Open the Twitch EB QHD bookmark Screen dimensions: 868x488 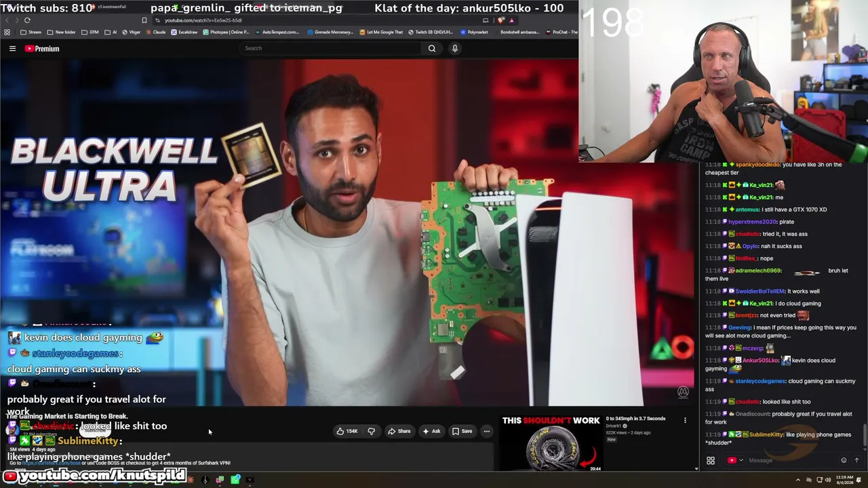430,32
